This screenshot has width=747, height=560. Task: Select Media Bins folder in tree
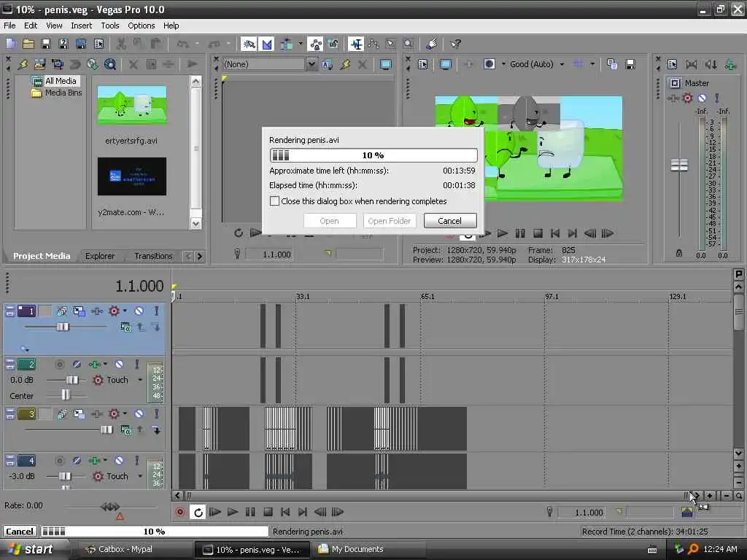(x=63, y=93)
